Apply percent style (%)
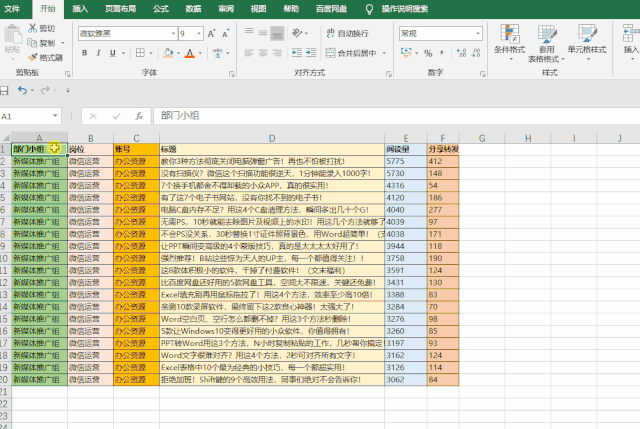The width and height of the screenshot is (640, 429). pyautogui.click(x=428, y=53)
